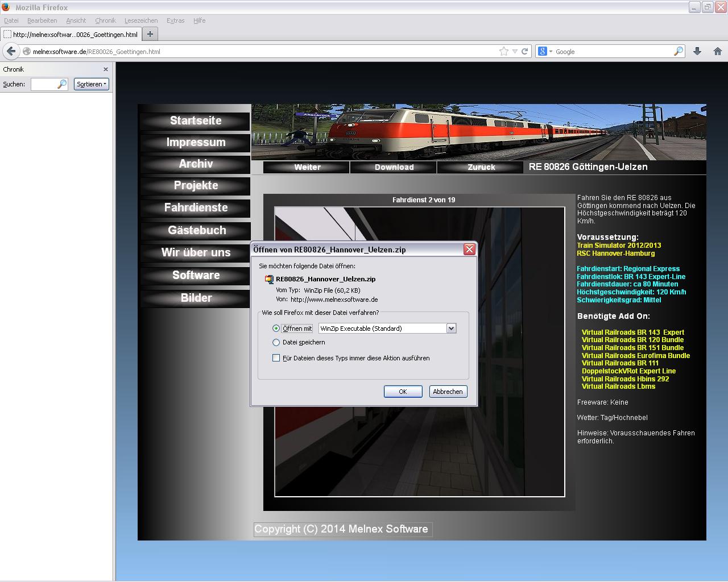Image resolution: width=728 pixels, height=582 pixels.
Task: Open the 'Wir über uns' page link
Action: [195, 252]
